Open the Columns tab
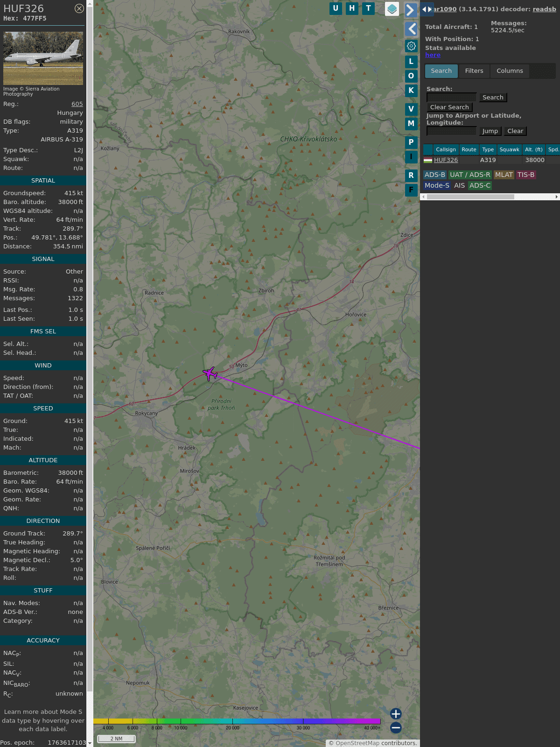Viewport: 560px width, 747px height. point(510,71)
